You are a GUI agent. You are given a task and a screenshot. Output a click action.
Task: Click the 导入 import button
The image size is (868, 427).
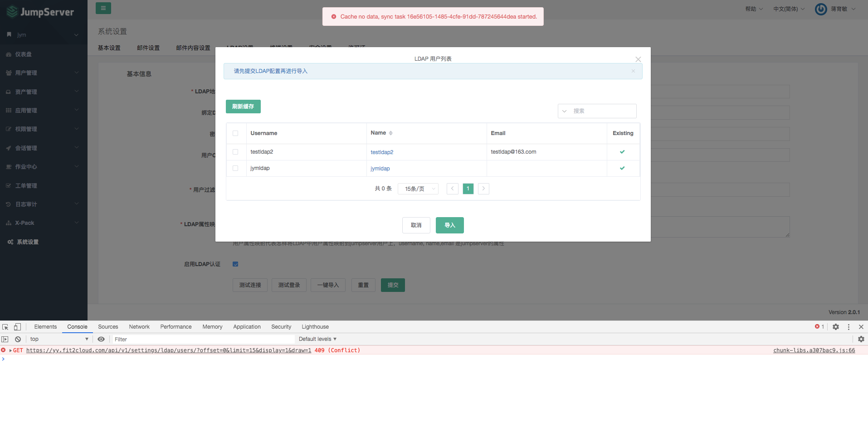pos(449,225)
